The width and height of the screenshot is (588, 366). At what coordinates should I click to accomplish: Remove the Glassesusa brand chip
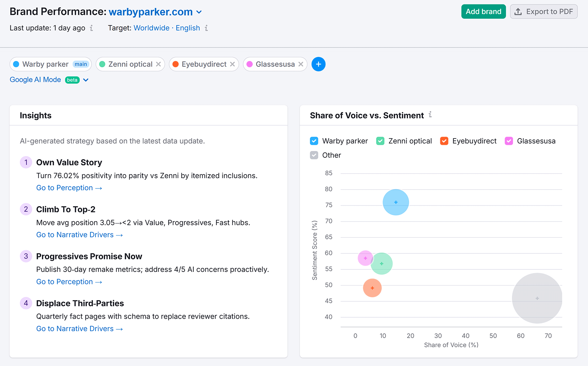coord(301,64)
